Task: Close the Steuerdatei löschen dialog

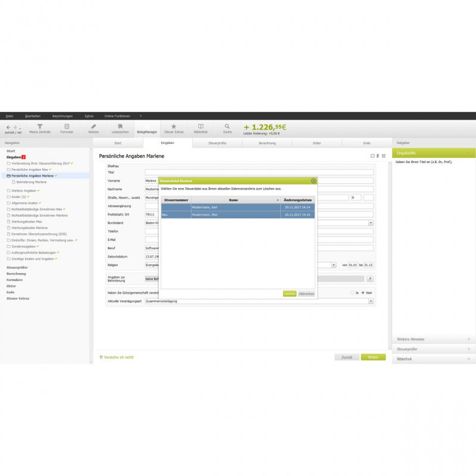Action: pos(314,181)
